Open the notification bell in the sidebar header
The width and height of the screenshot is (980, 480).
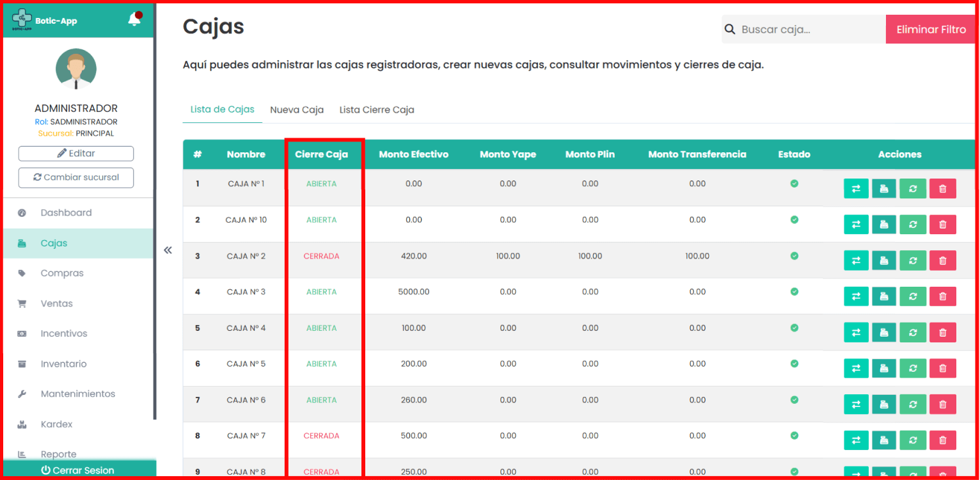coord(134,19)
